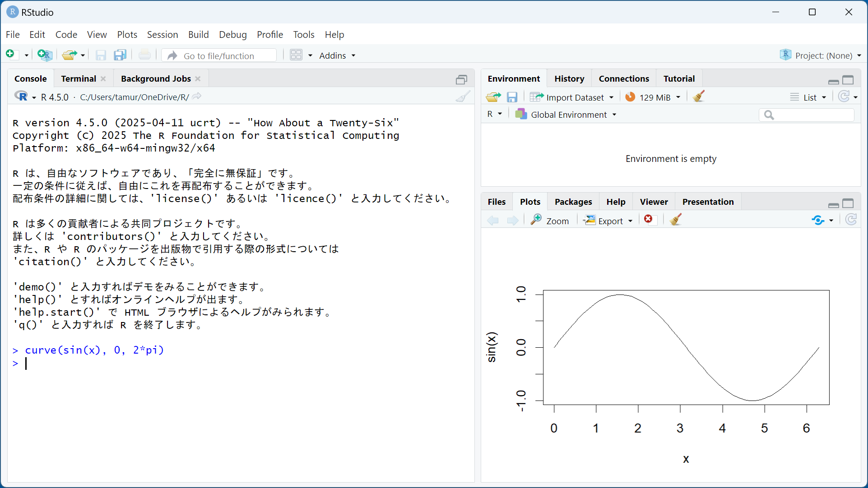Remove current plot with red X
The height and width of the screenshot is (488, 868).
[x=648, y=219]
